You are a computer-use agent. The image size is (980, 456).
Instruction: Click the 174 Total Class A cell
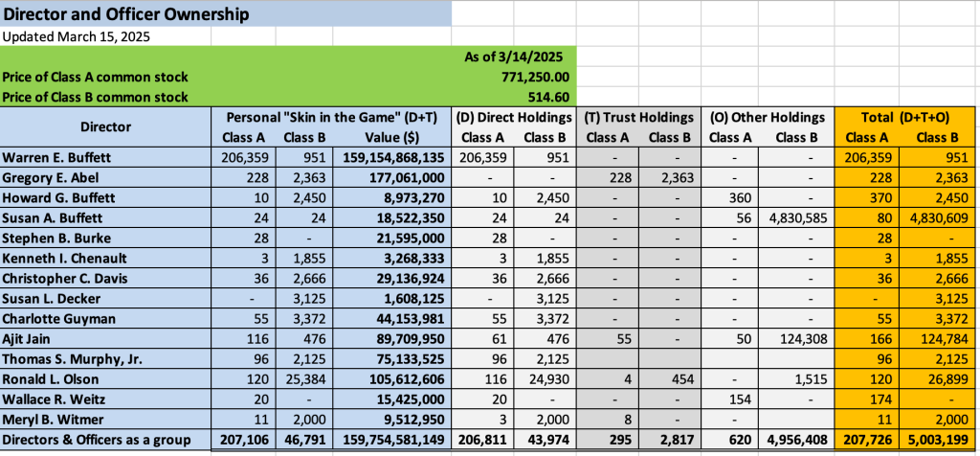(x=869, y=399)
